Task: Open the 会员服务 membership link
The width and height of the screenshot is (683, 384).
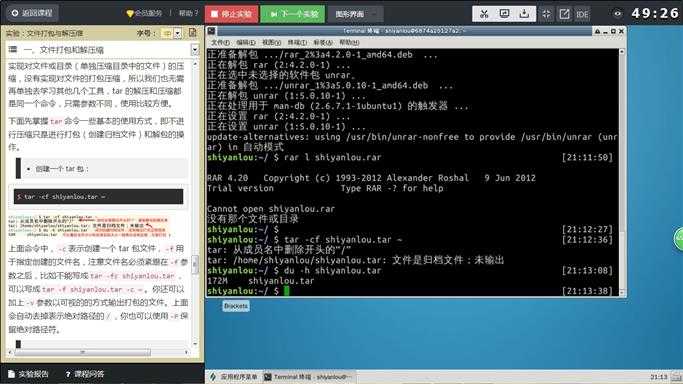Action: point(144,13)
